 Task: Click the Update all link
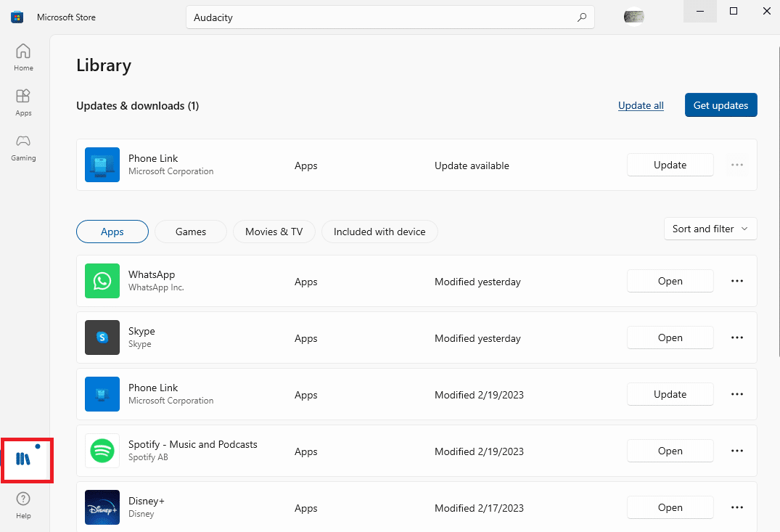point(641,105)
